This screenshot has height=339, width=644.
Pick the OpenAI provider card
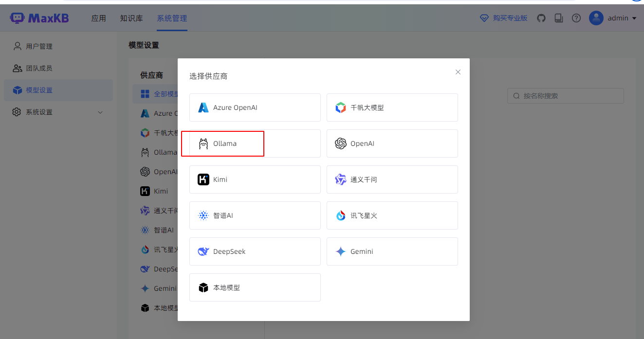[x=392, y=143]
